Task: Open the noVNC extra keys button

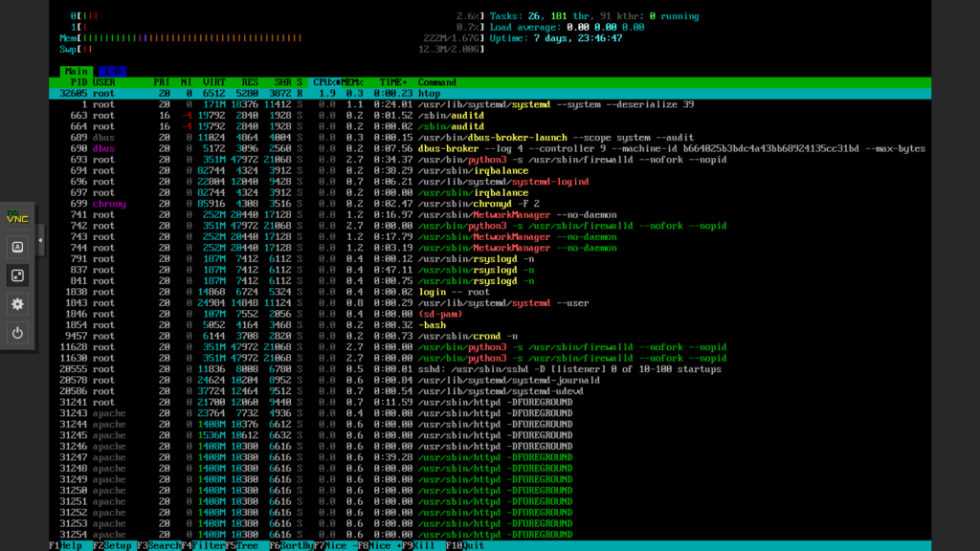Action: pos(17,247)
